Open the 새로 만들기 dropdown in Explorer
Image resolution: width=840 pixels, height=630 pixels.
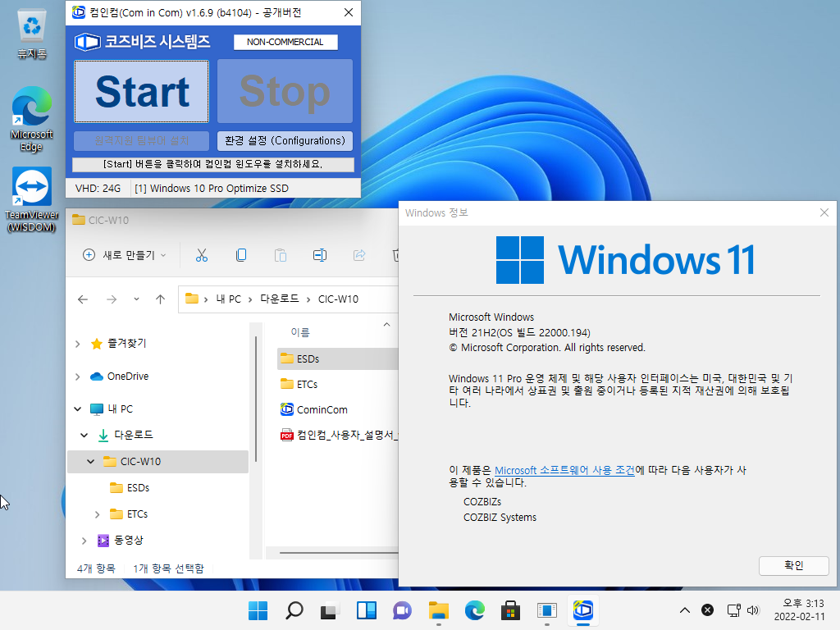click(125, 256)
